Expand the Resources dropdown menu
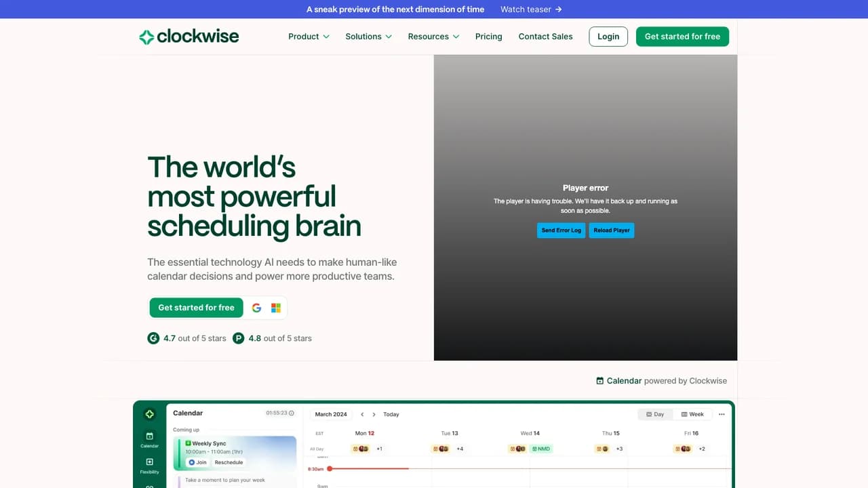The width and height of the screenshot is (868, 488). (433, 37)
